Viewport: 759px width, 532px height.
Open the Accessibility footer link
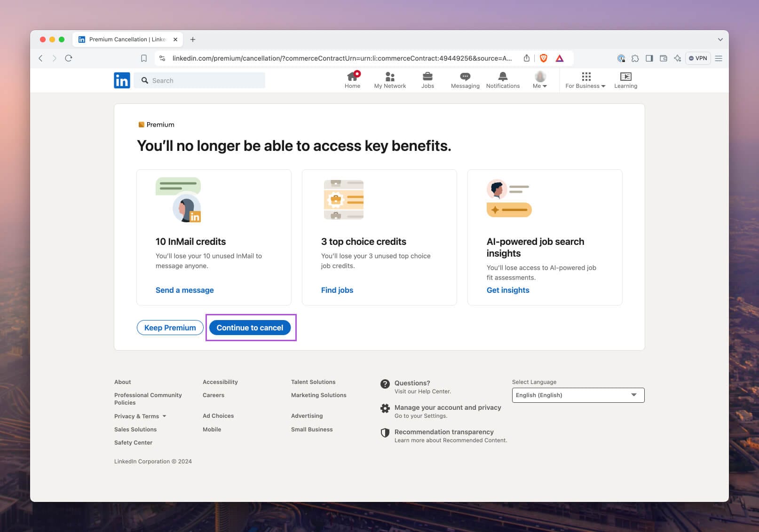220,382
